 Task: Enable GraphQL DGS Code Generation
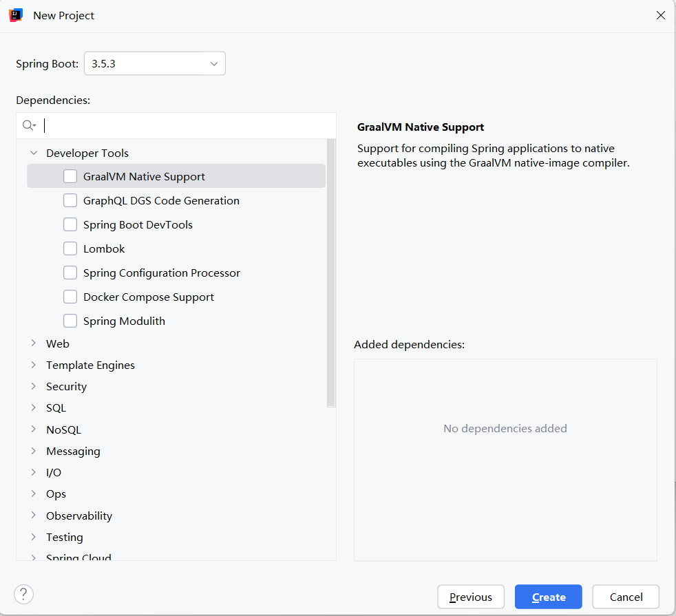(x=70, y=200)
